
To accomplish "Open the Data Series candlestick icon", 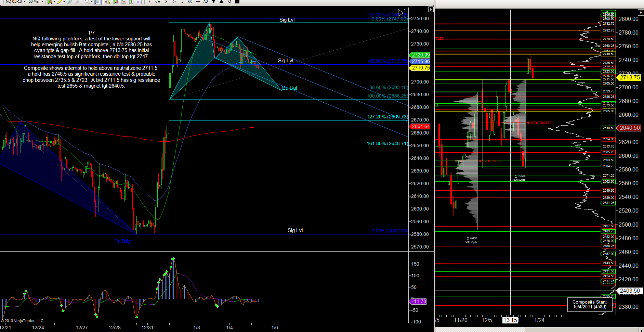I will [115, 2].
